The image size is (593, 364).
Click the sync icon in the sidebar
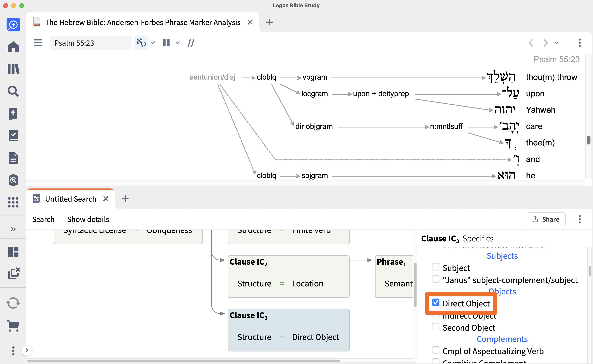coord(13,303)
